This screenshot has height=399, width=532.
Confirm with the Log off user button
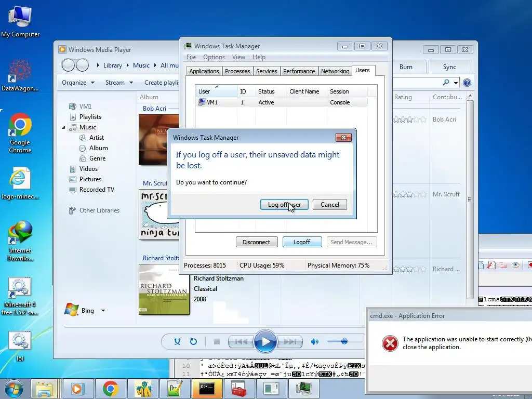pos(284,205)
